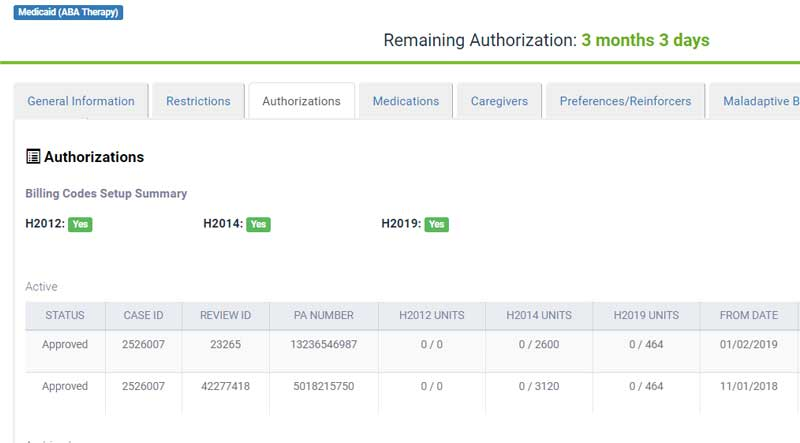Click the Authorizations list icon
Viewport: 800px width, 443px height.
click(x=33, y=157)
